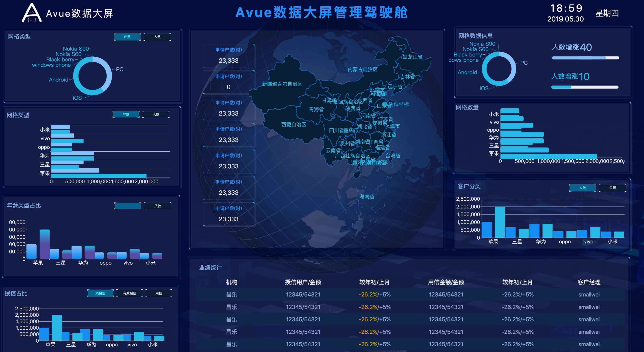Click the 客户经理 table column header
The image size is (644, 352).
click(589, 282)
